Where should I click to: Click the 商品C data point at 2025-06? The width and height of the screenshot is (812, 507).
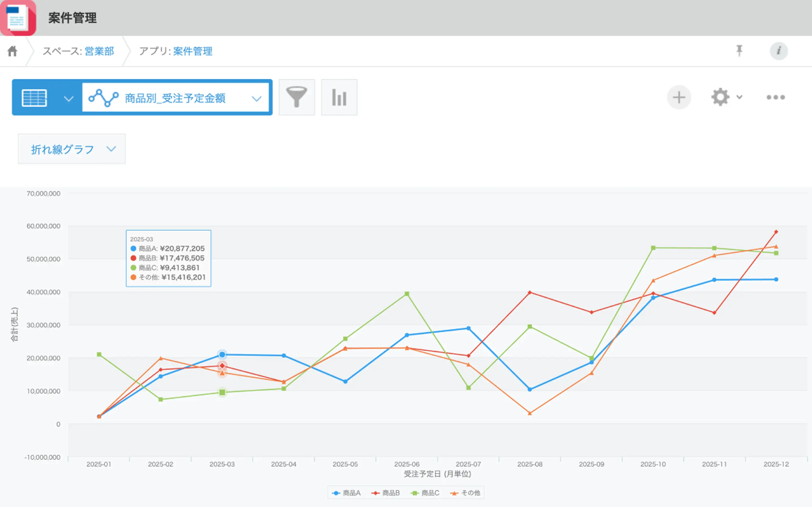(407, 294)
